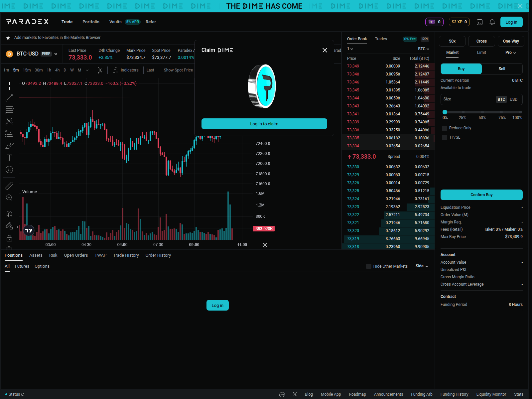Select the trend line drawing tool
The height and width of the screenshot is (399, 532).
pos(9,97)
